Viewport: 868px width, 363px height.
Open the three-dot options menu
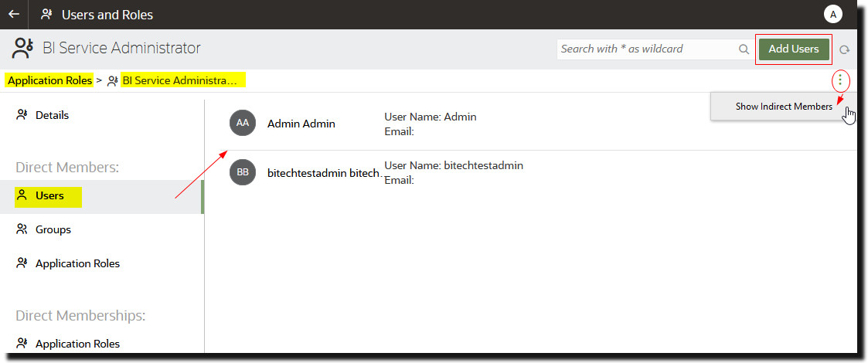point(840,81)
